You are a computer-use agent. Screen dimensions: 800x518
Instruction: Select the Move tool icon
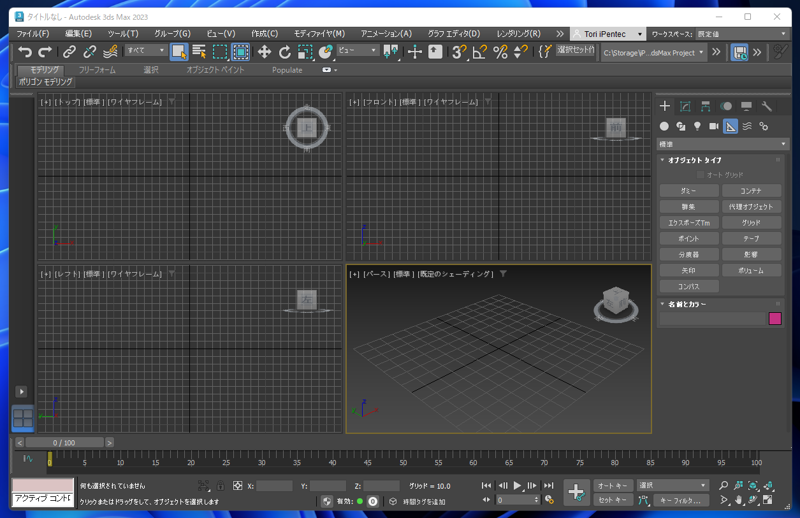tap(264, 52)
